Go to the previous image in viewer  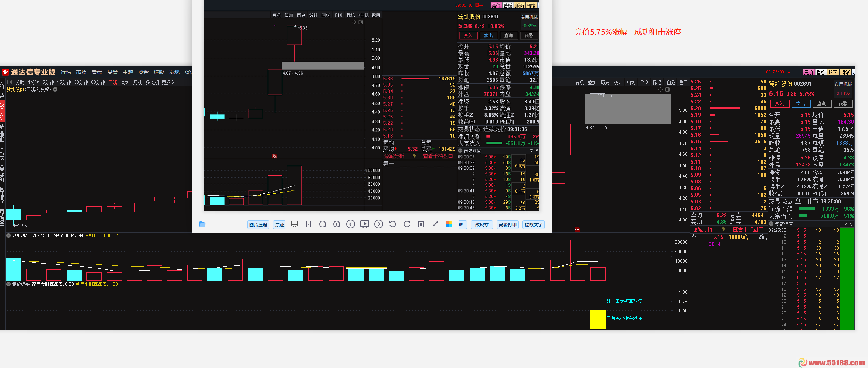point(351,224)
